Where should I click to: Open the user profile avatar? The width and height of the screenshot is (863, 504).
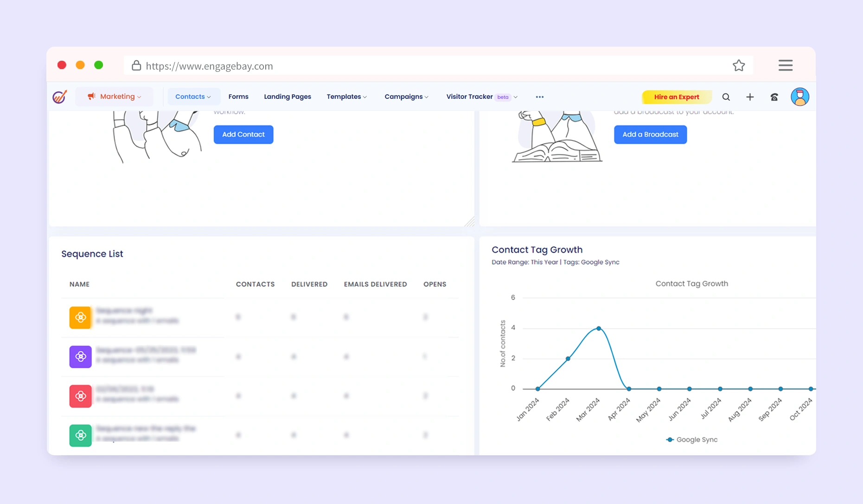coord(799,97)
